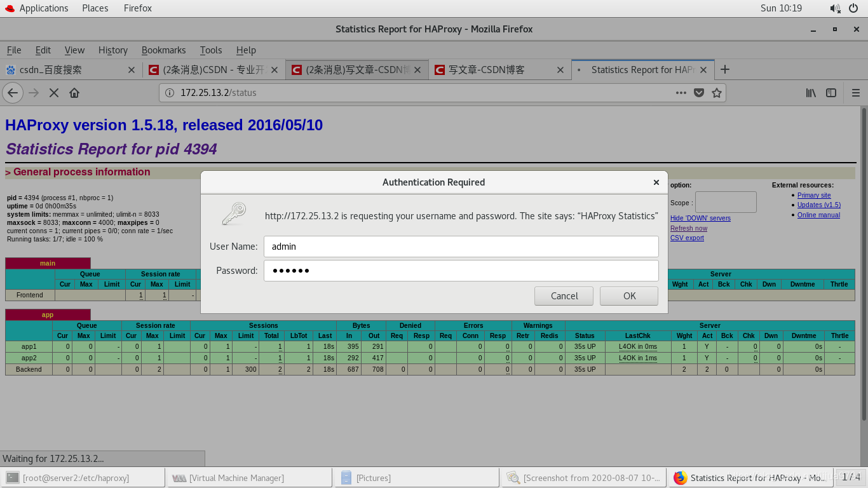Click the page vertical scrollbar
Viewport: 868px width, 488px height.
(864, 264)
